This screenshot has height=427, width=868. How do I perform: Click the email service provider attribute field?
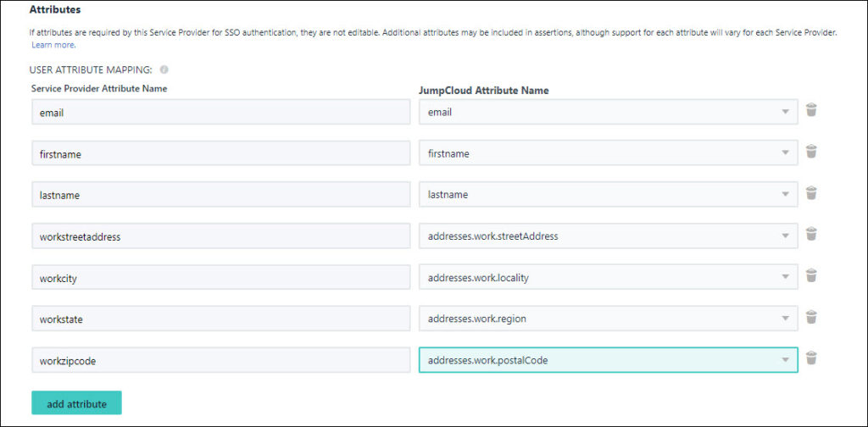coord(220,112)
